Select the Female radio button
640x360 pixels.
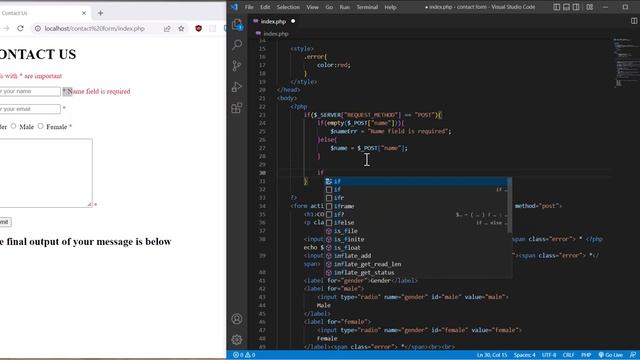40,126
